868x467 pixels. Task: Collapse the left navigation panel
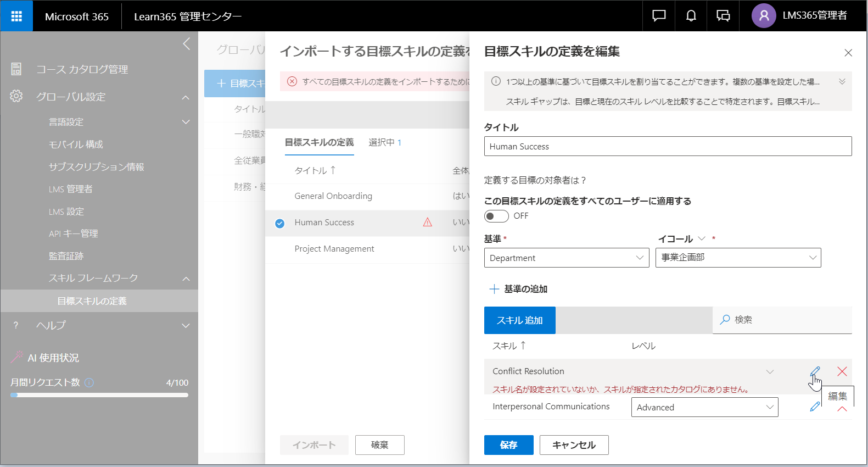[x=187, y=43]
